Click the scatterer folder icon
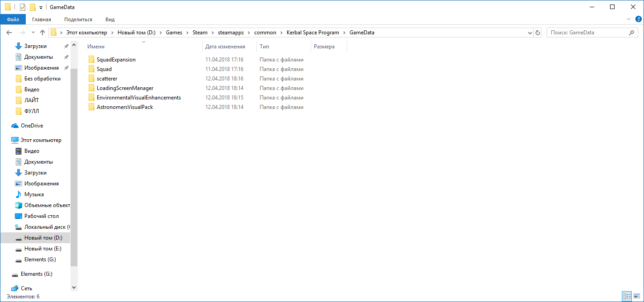 click(x=91, y=79)
